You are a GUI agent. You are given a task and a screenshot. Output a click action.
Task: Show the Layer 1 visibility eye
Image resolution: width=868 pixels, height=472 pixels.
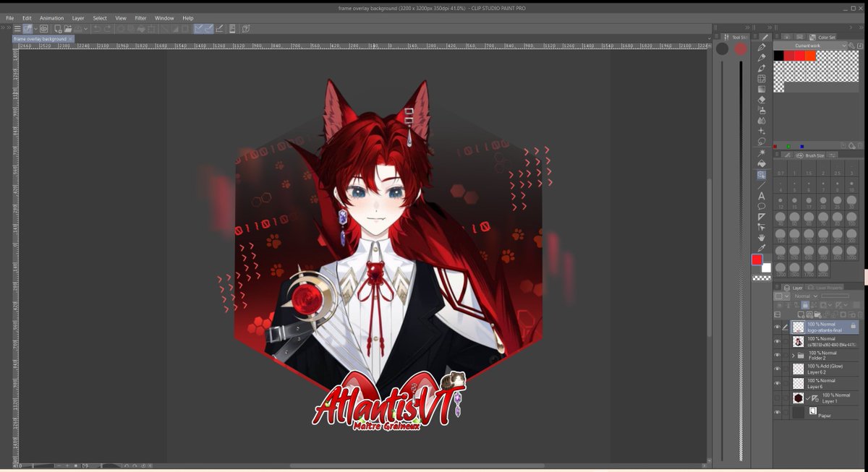[x=778, y=397]
